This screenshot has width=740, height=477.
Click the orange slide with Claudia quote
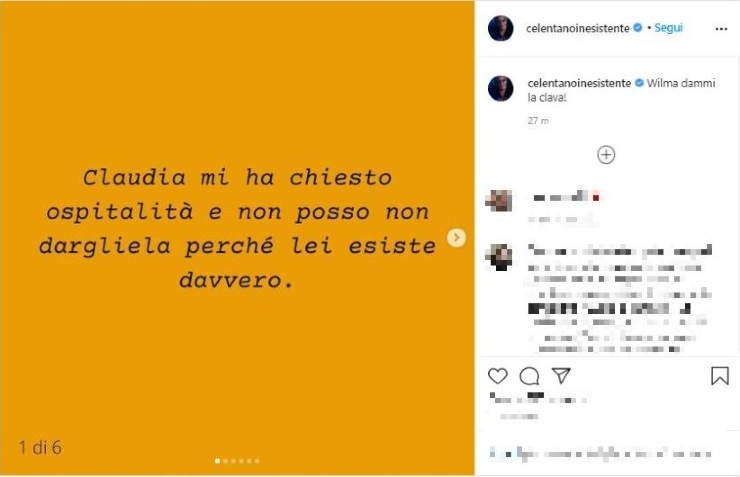coord(237,238)
